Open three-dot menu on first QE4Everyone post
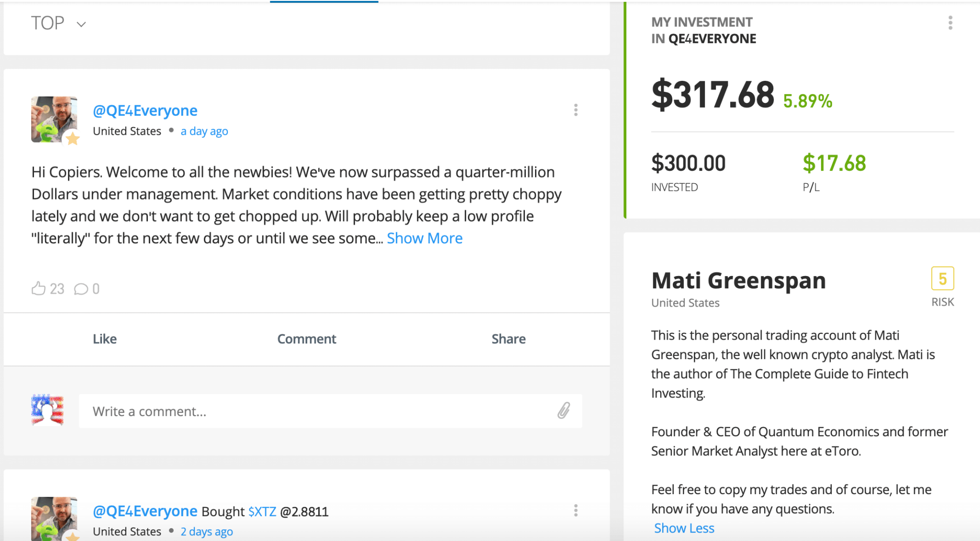 tap(576, 110)
